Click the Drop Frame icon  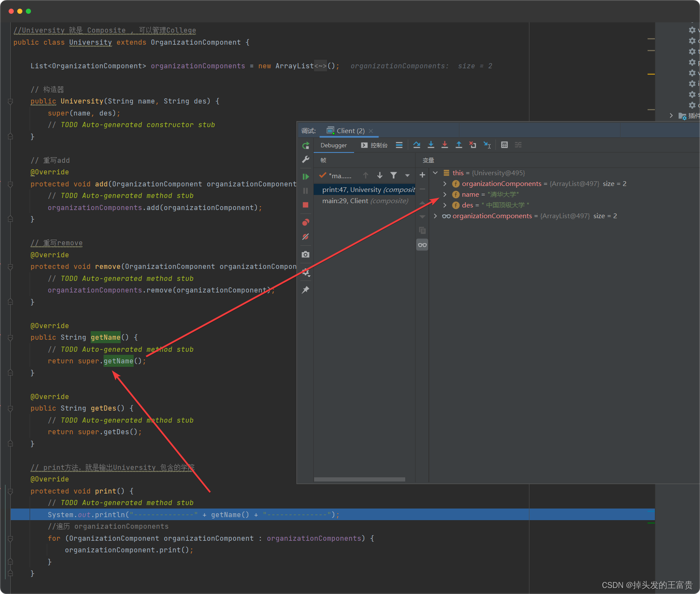pos(473,145)
